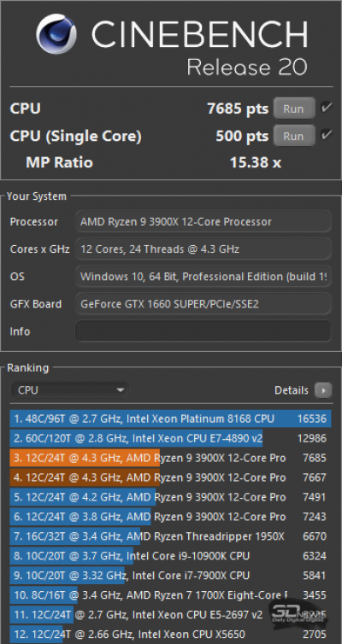Select the Threadripper 1950X ranking entry
Viewport: 342px width, 644px height.
point(171,536)
